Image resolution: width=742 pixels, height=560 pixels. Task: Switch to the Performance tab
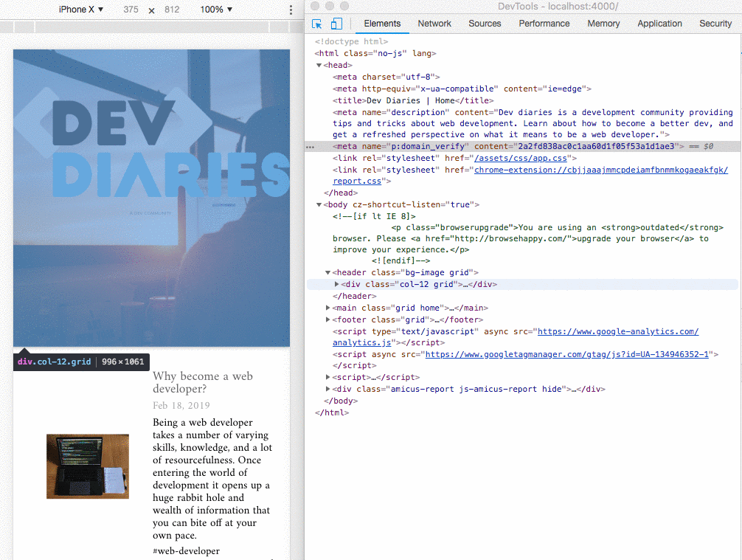click(544, 24)
